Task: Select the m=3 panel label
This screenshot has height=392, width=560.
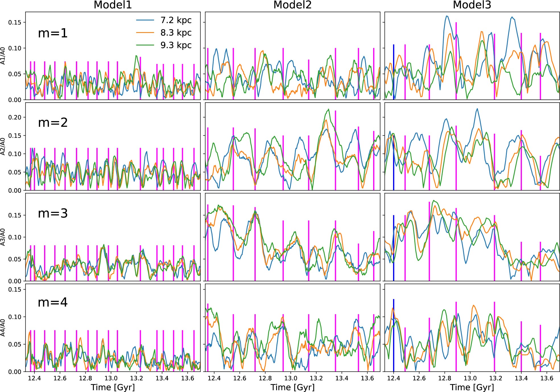Action: point(53,213)
